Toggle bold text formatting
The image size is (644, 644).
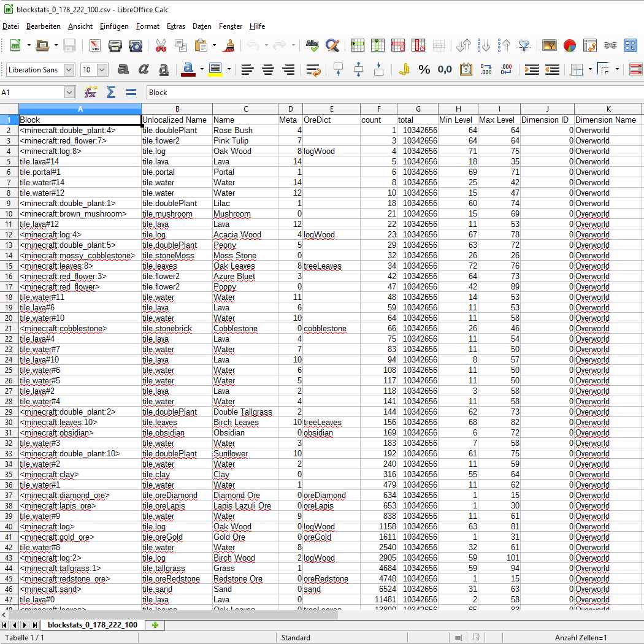123,70
